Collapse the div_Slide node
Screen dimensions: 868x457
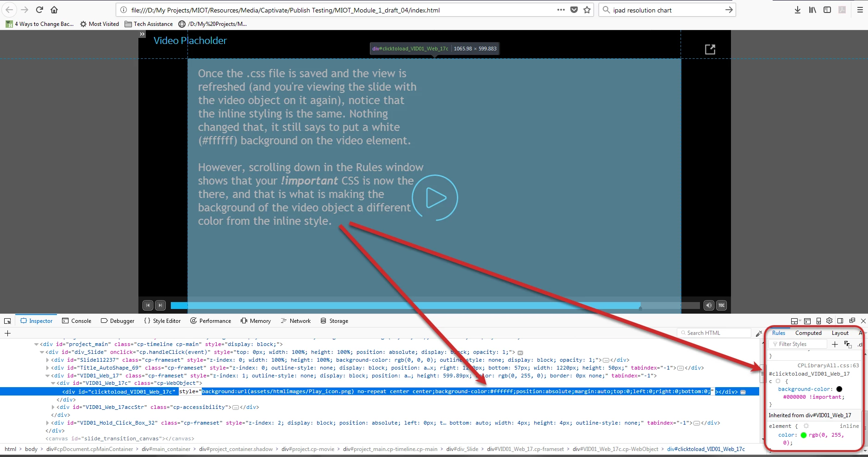click(x=42, y=352)
